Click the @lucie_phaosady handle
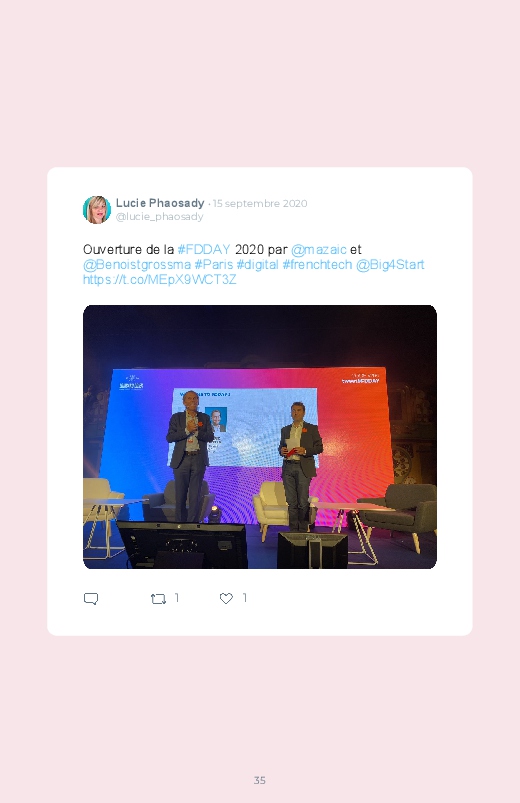 coord(159,217)
